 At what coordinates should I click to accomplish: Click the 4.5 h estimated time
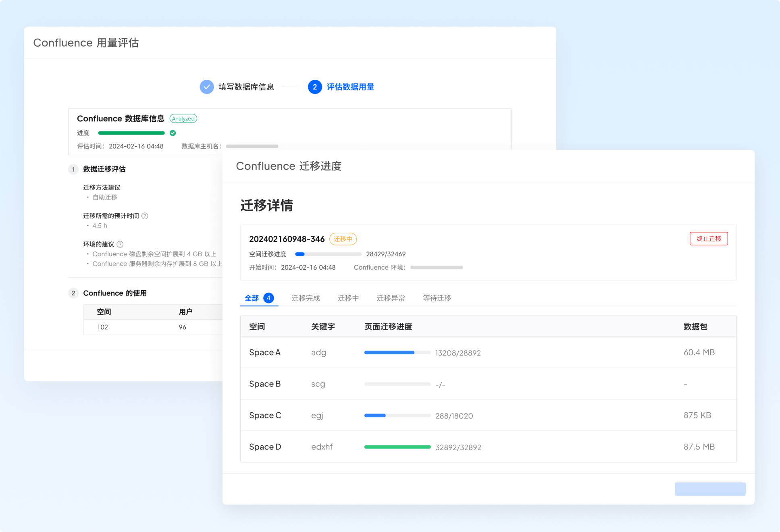coord(100,226)
